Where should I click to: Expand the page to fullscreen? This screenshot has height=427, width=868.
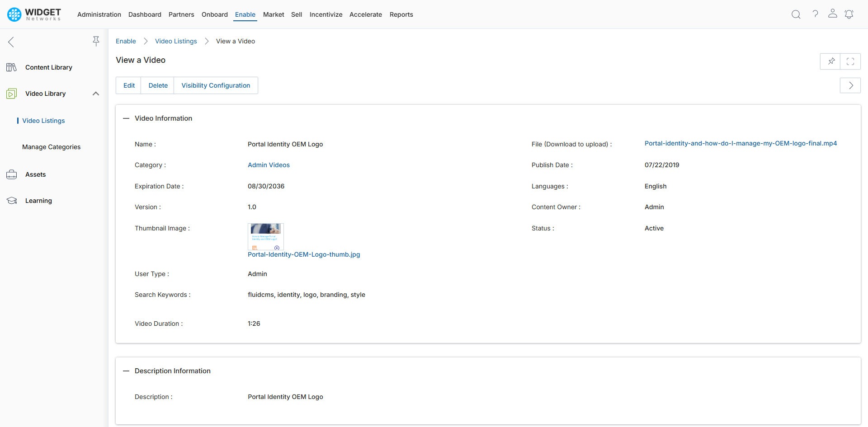pyautogui.click(x=850, y=61)
